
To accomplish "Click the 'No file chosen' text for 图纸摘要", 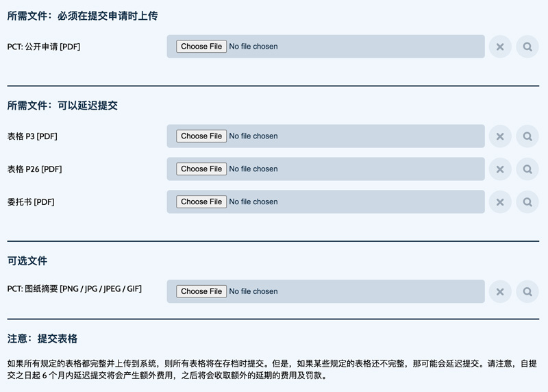I will pos(253,291).
